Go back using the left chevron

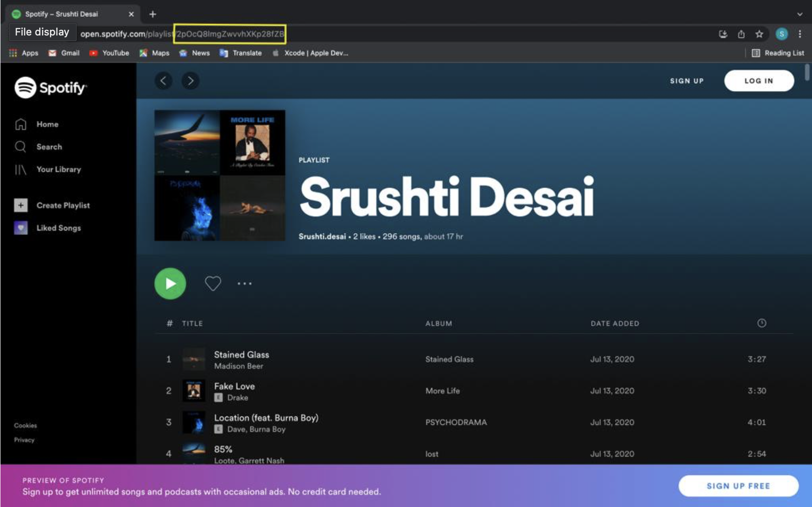[x=164, y=81]
